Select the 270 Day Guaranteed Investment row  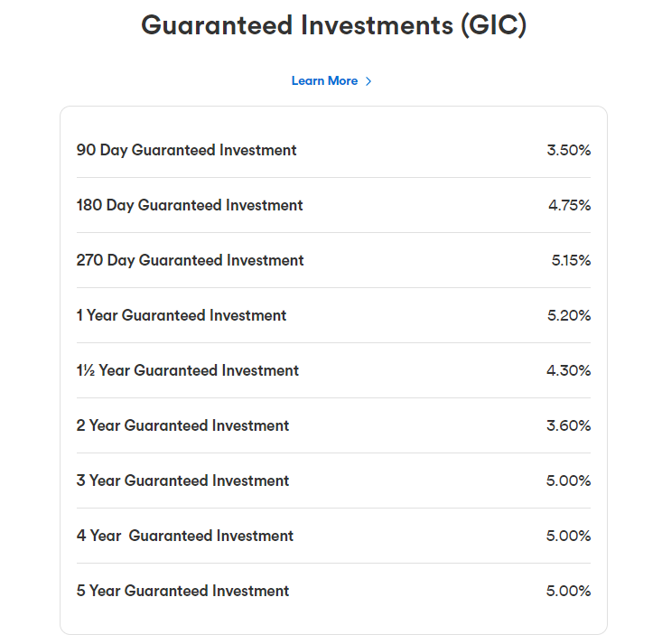pos(190,260)
